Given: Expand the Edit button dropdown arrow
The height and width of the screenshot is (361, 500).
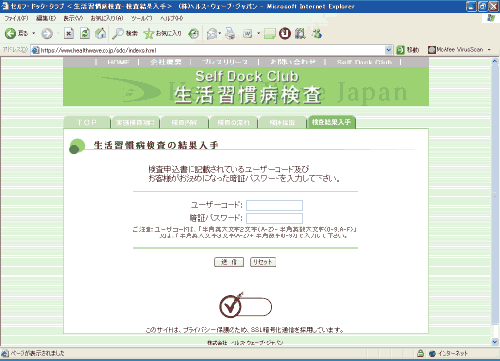Looking at the screenshot, I should click(x=258, y=33).
